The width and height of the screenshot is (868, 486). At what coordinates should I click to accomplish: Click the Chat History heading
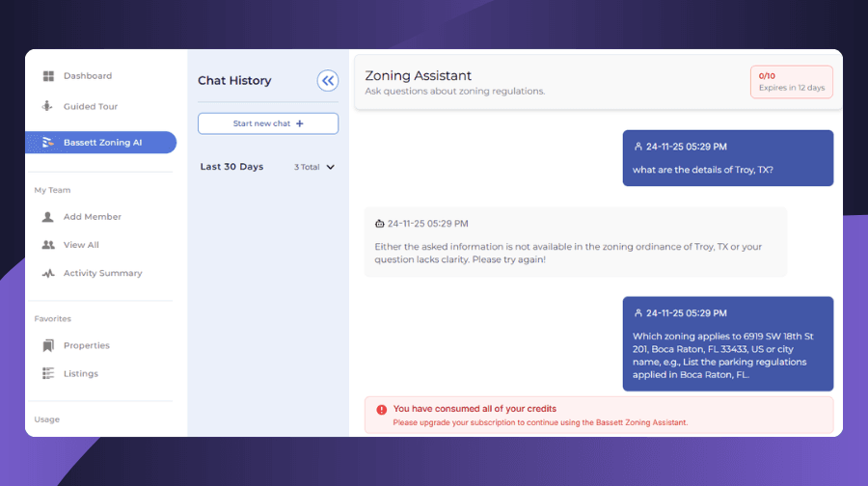(234, 80)
